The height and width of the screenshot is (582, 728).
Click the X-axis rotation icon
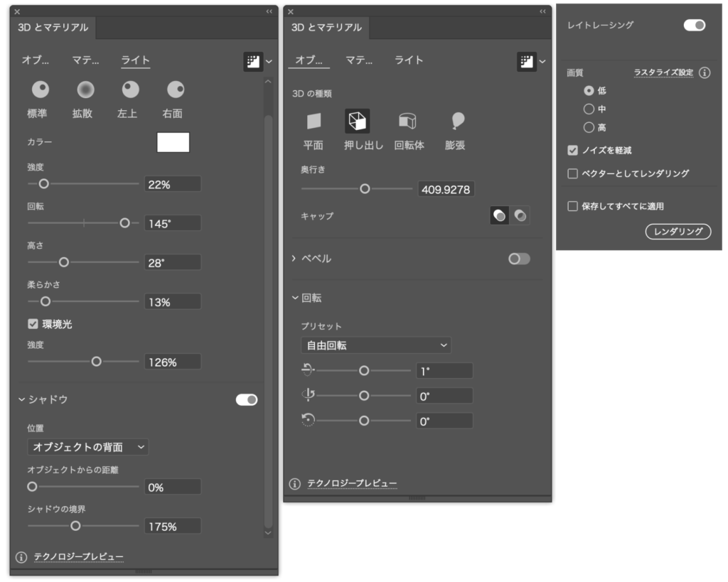click(307, 370)
